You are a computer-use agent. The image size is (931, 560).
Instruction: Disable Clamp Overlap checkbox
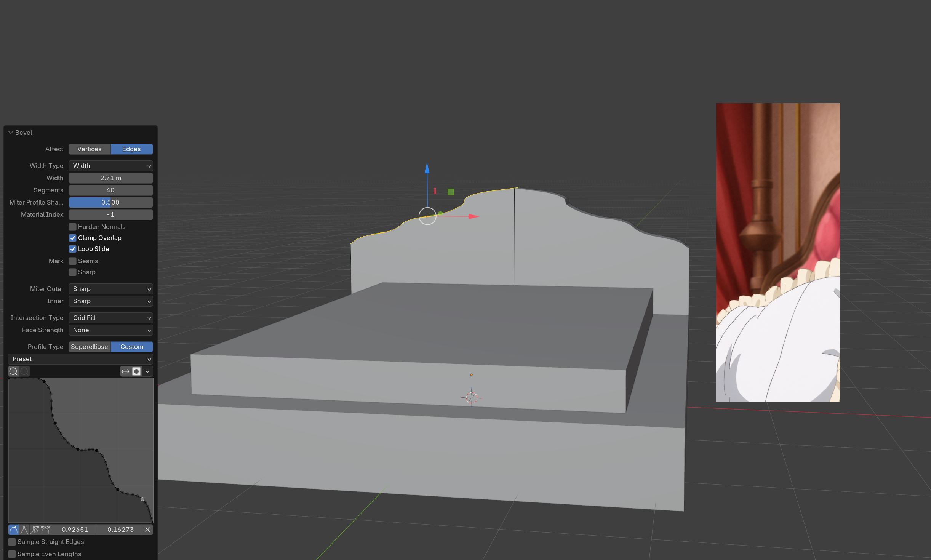(72, 238)
